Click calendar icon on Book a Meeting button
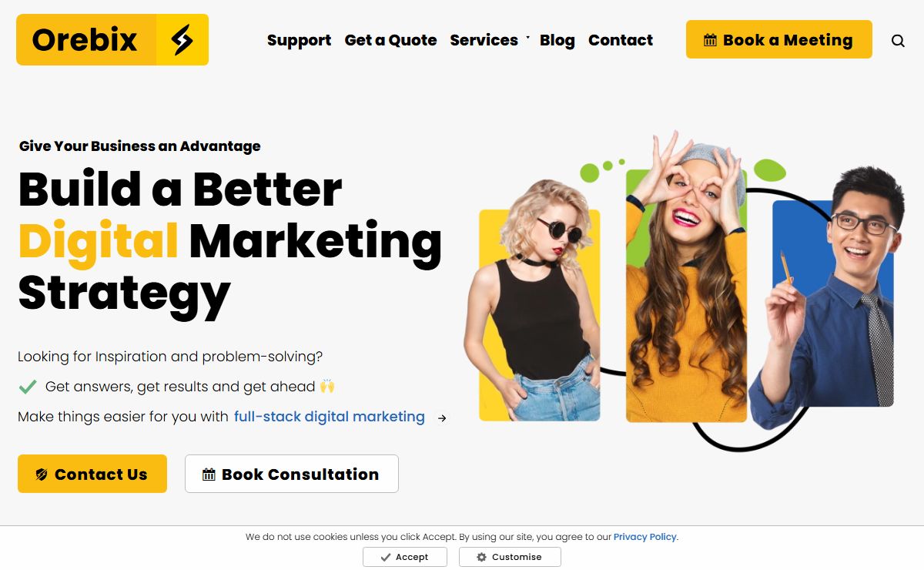The height and width of the screenshot is (570, 924). (711, 40)
